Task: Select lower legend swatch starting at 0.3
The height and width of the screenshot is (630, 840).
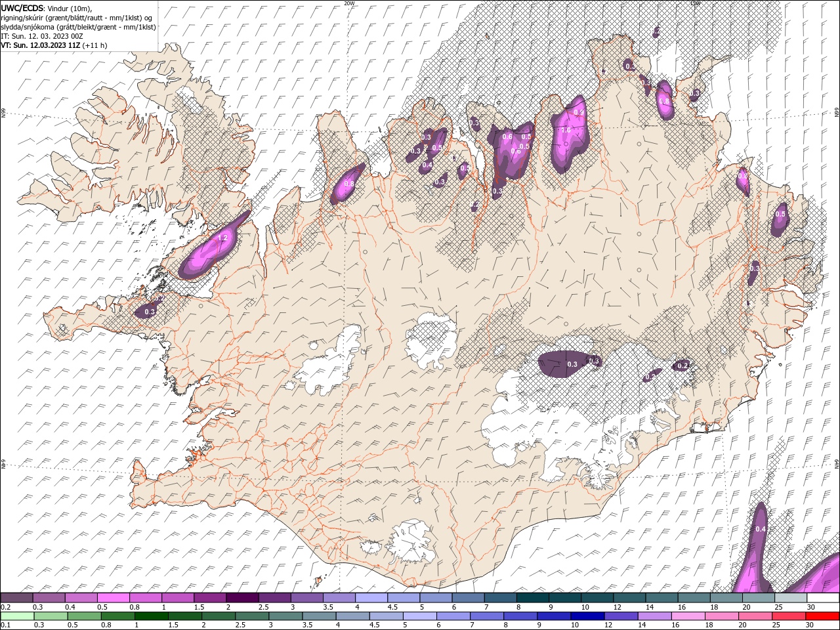Action: click(x=51, y=616)
